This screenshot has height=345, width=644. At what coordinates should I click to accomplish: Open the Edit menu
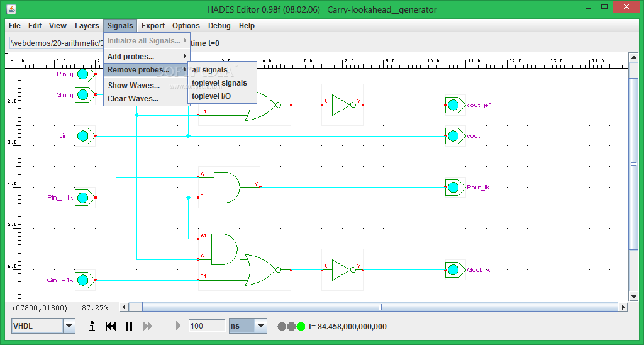[35, 25]
